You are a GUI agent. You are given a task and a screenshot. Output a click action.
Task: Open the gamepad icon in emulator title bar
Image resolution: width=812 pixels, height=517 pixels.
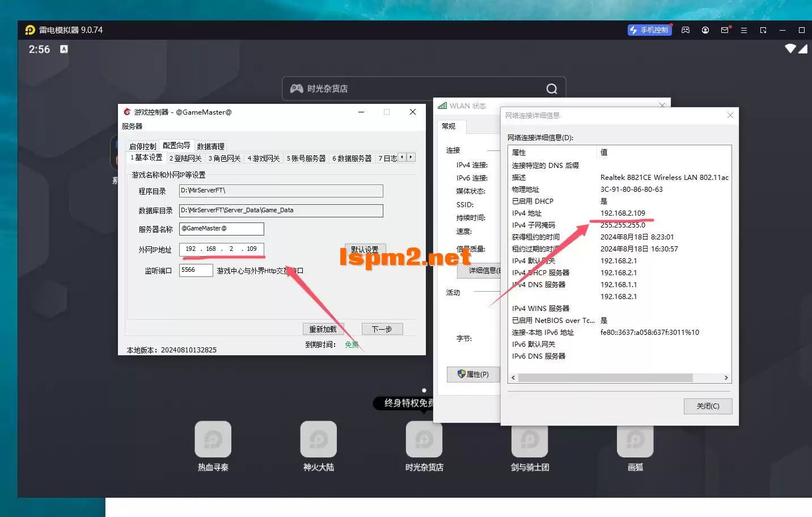tap(686, 30)
